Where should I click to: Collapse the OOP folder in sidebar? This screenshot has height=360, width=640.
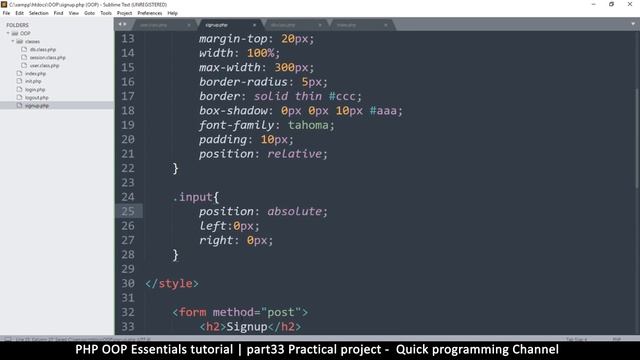(x=8, y=33)
